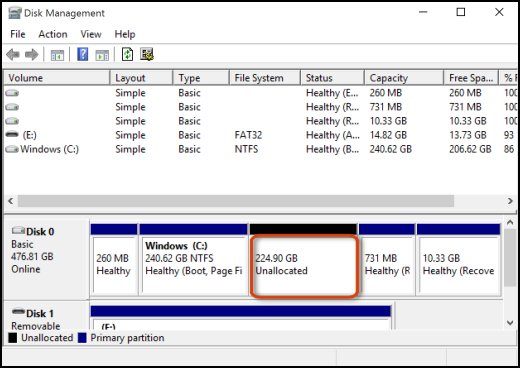
Task: Sort by the Volume column header
Action: (x=57, y=78)
